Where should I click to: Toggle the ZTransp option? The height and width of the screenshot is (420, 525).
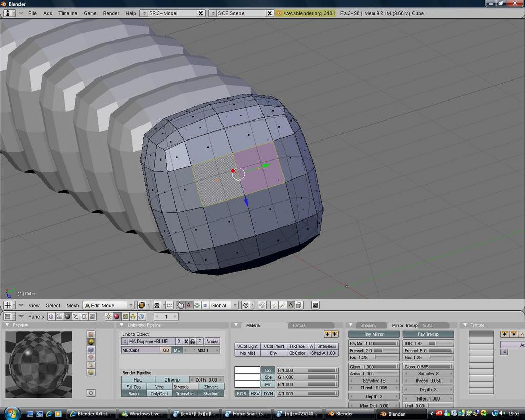[x=172, y=380]
